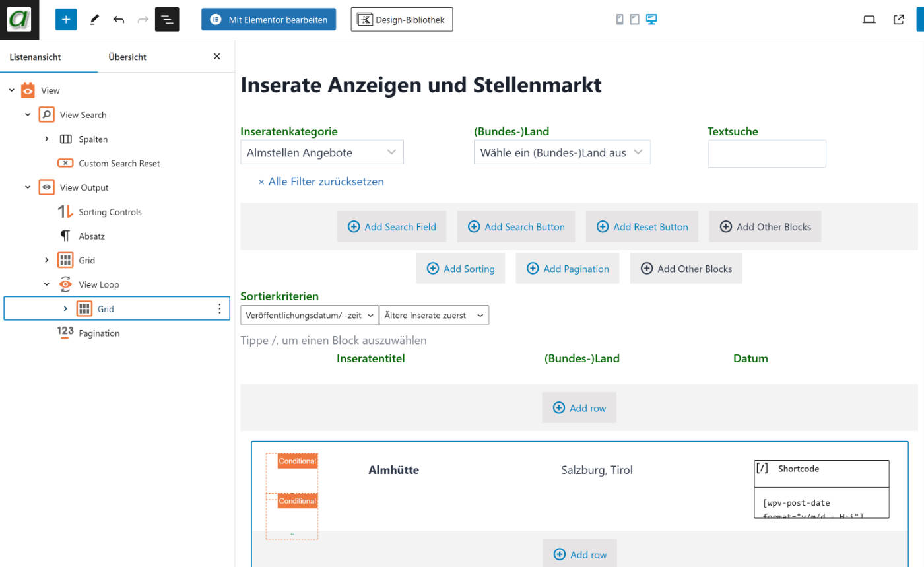The width and height of the screenshot is (924, 567).
Task: Click Mit Elementor bearbeiten button
Action: click(269, 20)
